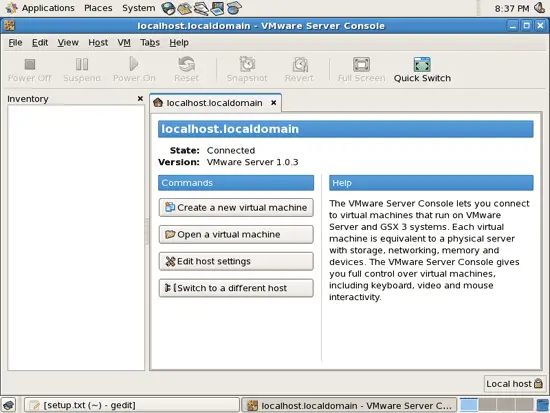Click the third launcher icon in the top panel

(x=201, y=8)
